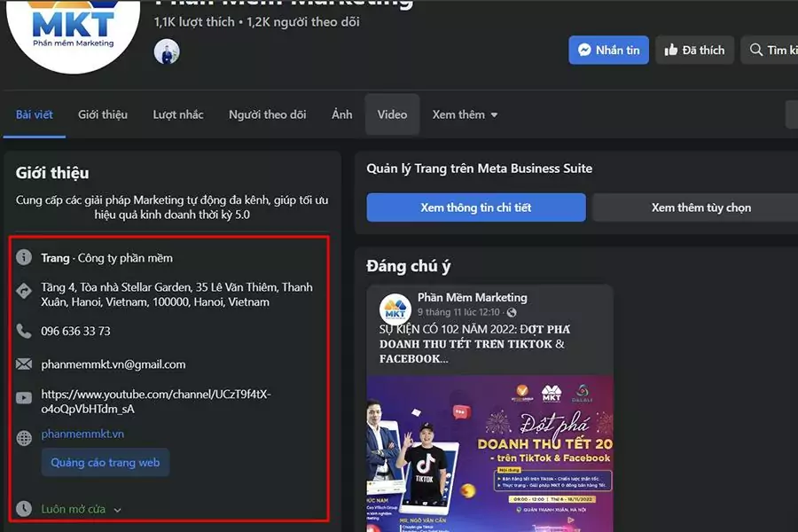798x532 pixels.
Task: Click the Messenger icon in Nhắn tin button
Action: tap(585, 50)
